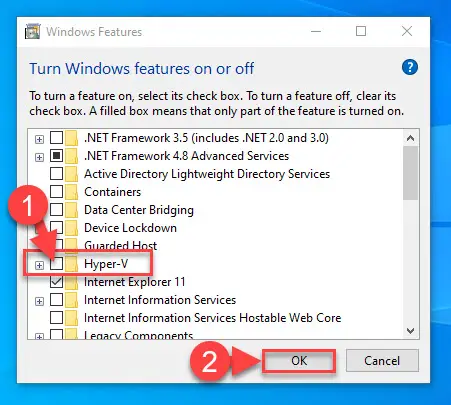Click the Windows Features title bar icon
451x405 pixels.
[32, 31]
